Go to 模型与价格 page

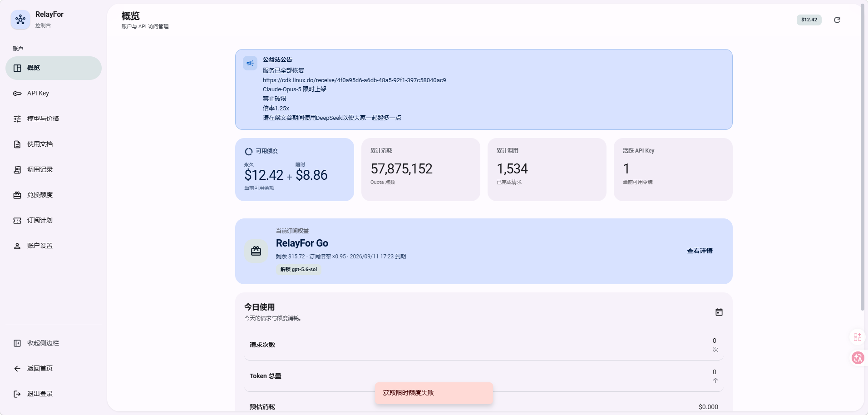[54, 119]
